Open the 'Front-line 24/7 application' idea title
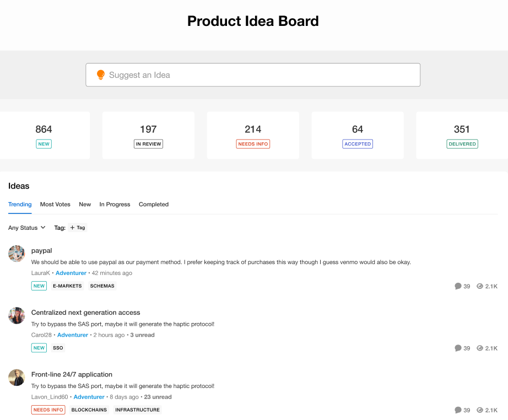Image resolution: width=508 pixels, height=420 pixels. pos(72,374)
